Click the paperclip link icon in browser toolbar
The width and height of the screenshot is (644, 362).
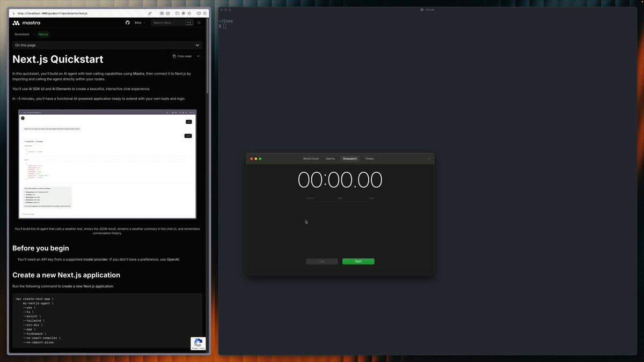point(150,13)
